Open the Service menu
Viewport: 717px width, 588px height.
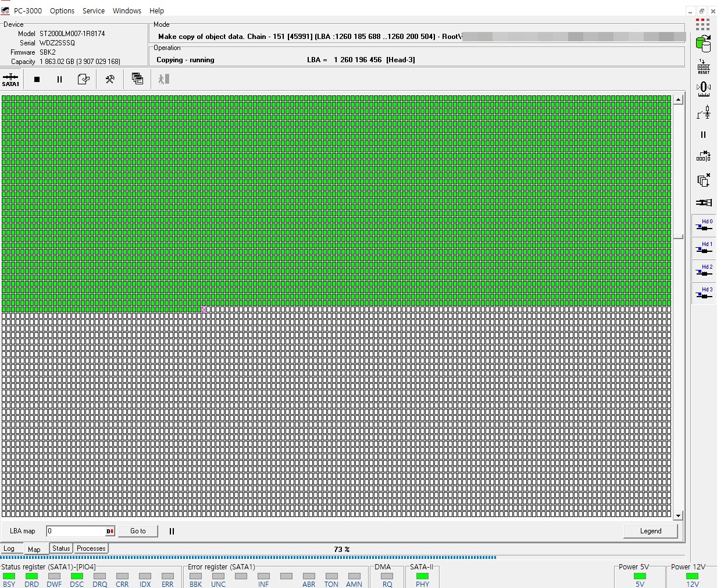coord(94,10)
